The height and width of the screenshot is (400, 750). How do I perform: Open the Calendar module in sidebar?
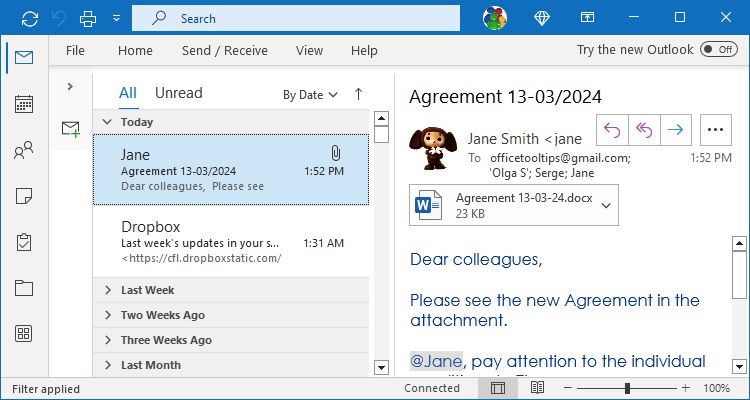tap(24, 104)
